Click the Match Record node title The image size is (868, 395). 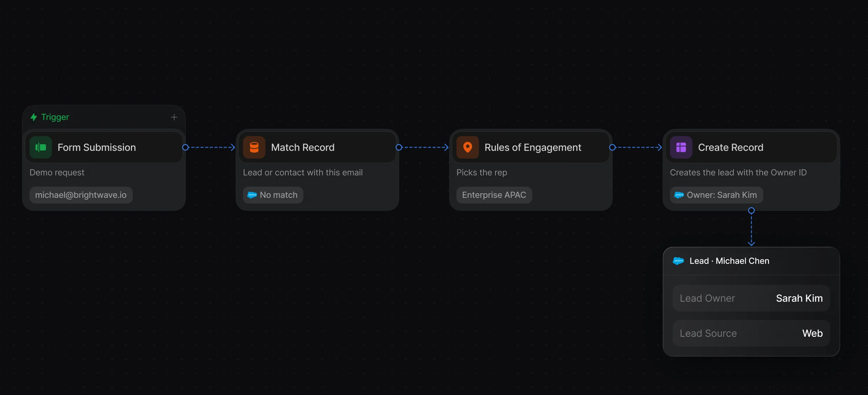pyautogui.click(x=303, y=147)
